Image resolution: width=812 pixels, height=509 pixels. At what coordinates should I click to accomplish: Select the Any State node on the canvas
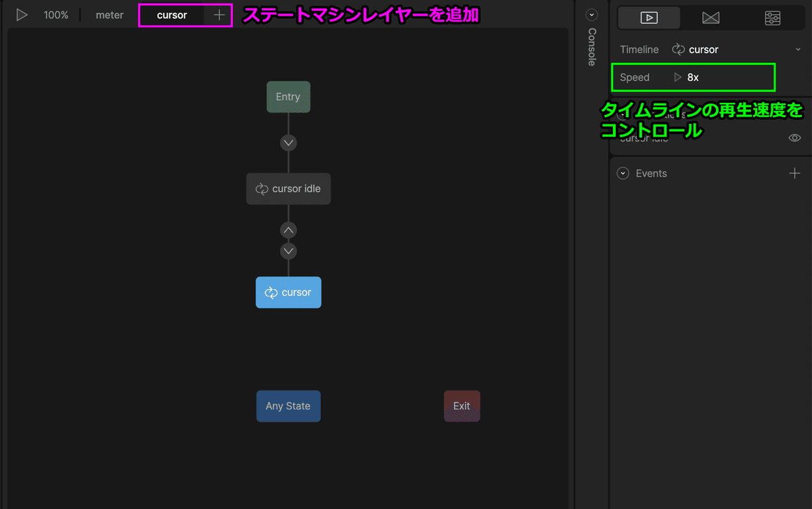pos(288,406)
